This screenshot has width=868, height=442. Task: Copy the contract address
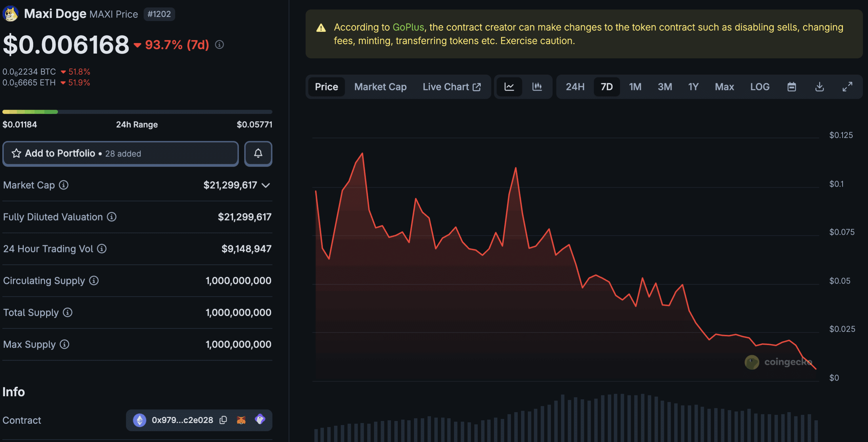tap(223, 420)
